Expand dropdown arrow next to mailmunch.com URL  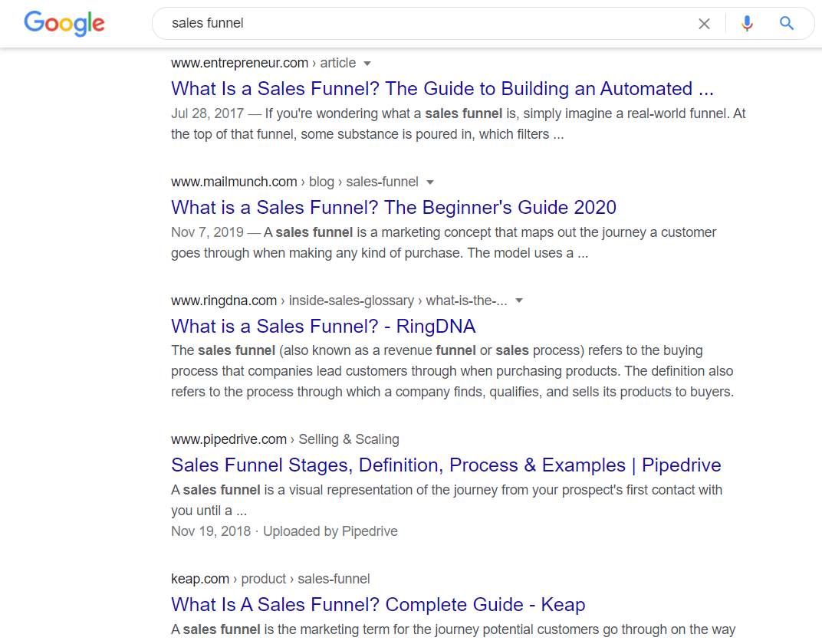430,182
